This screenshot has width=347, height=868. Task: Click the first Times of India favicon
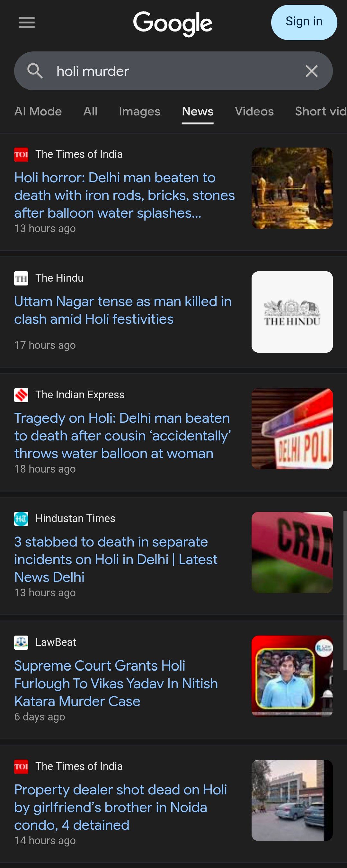[x=21, y=155]
